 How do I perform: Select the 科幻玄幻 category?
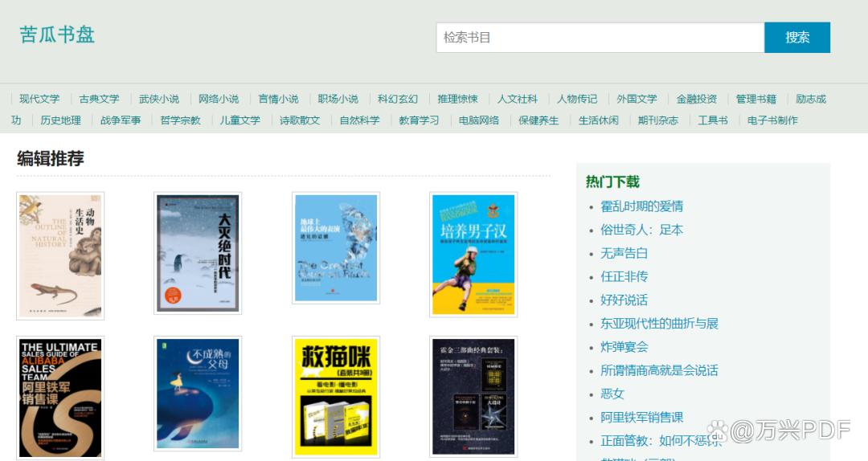tap(398, 99)
